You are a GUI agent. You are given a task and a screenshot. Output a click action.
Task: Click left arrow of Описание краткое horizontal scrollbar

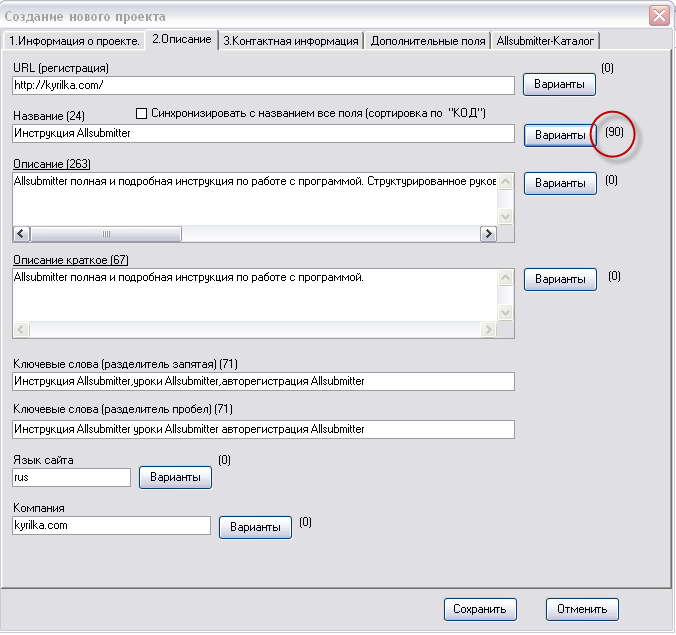(22, 330)
